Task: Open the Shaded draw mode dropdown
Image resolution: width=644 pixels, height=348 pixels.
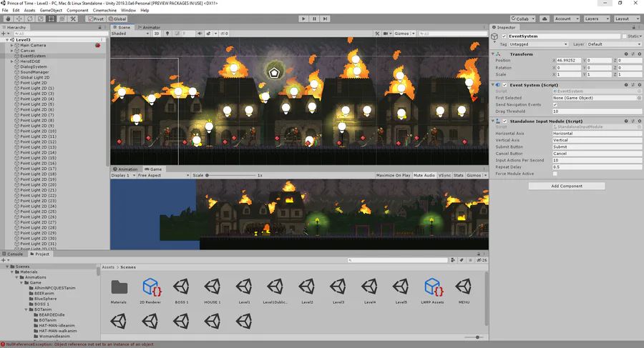Action: click(x=130, y=34)
